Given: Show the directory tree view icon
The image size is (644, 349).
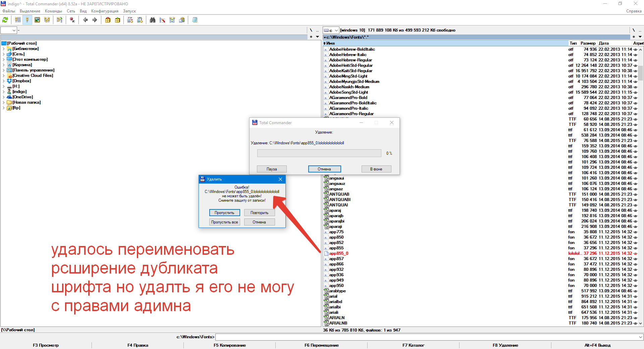Looking at the screenshot, I should point(47,20).
